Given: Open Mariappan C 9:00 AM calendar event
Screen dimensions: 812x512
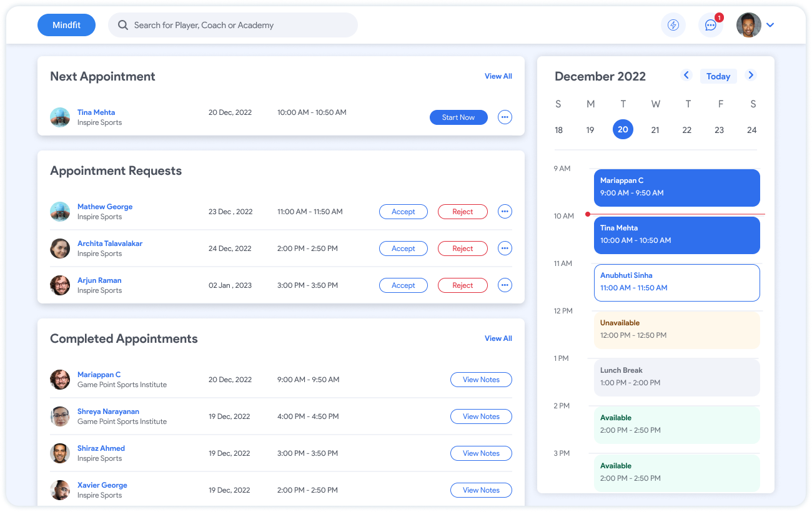Looking at the screenshot, I should (677, 188).
